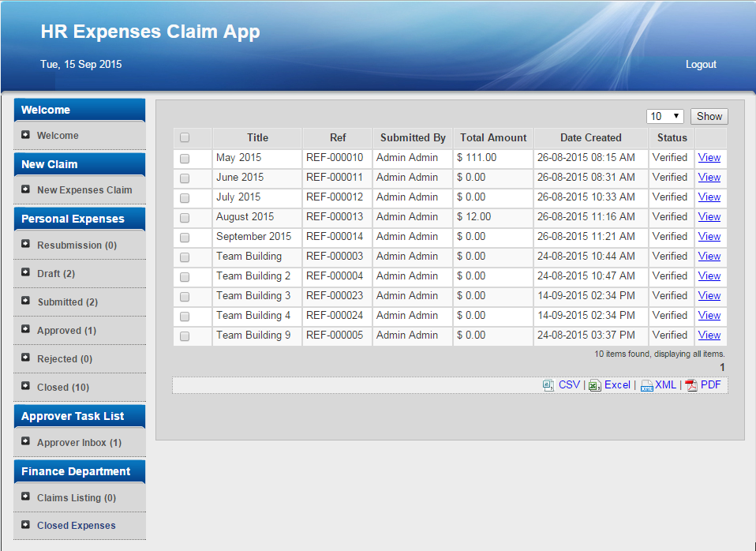
Task: Click the arrow icon beside Approver Inbox
Action: (26, 442)
